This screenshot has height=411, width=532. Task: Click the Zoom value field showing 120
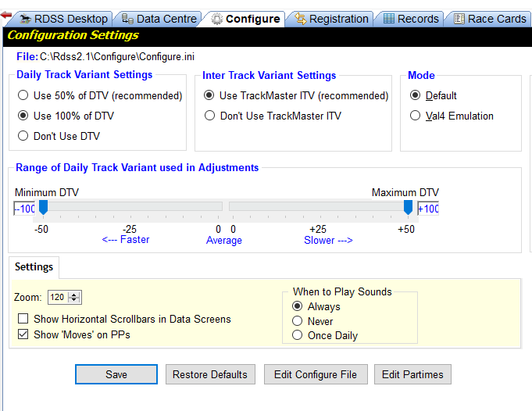click(x=58, y=297)
